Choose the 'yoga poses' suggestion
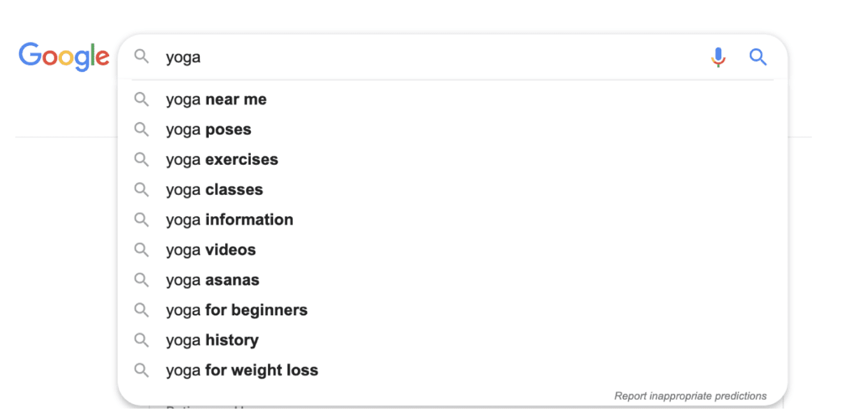Image resolution: width=868 pixels, height=415 pixels. coord(453,130)
